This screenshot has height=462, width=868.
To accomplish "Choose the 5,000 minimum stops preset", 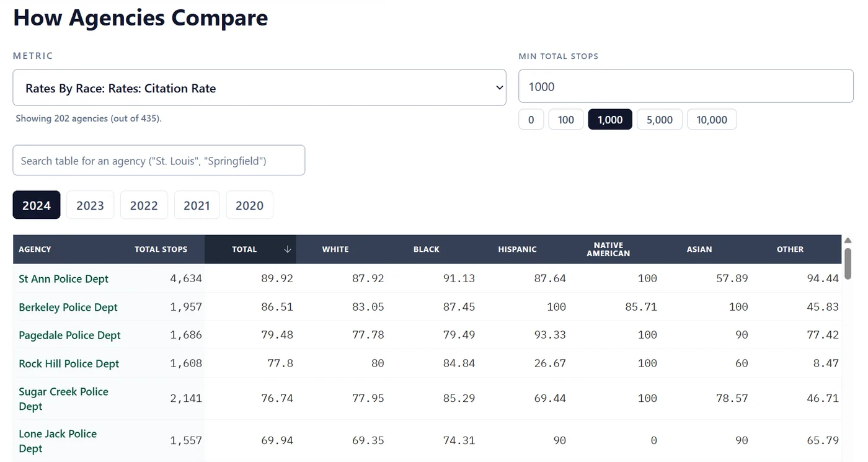I will tap(659, 120).
